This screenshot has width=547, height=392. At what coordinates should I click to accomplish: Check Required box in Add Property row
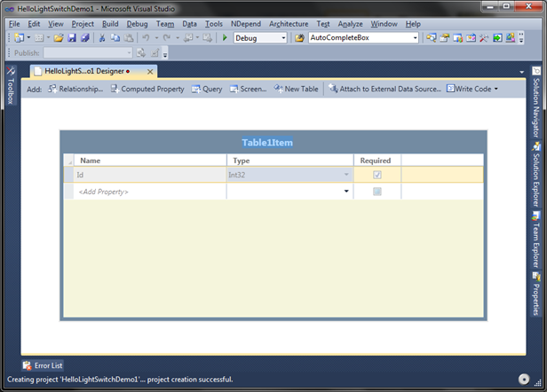(x=377, y=192)
